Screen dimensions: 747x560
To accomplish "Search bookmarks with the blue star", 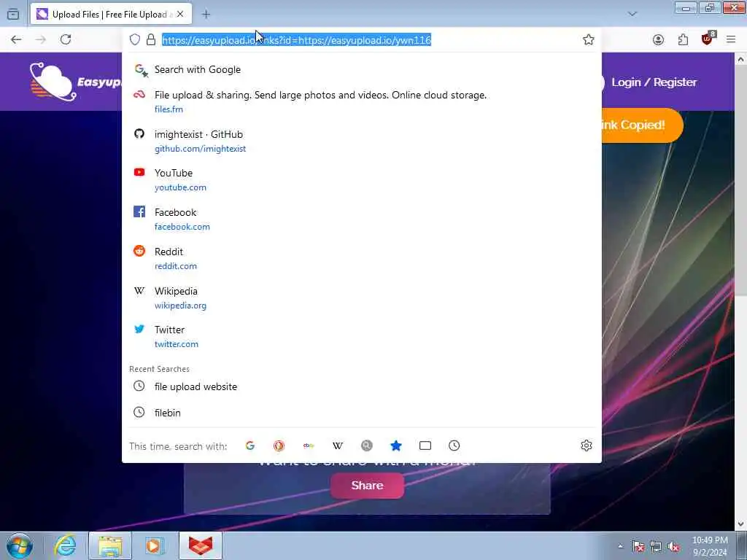I will click(396, 446).
